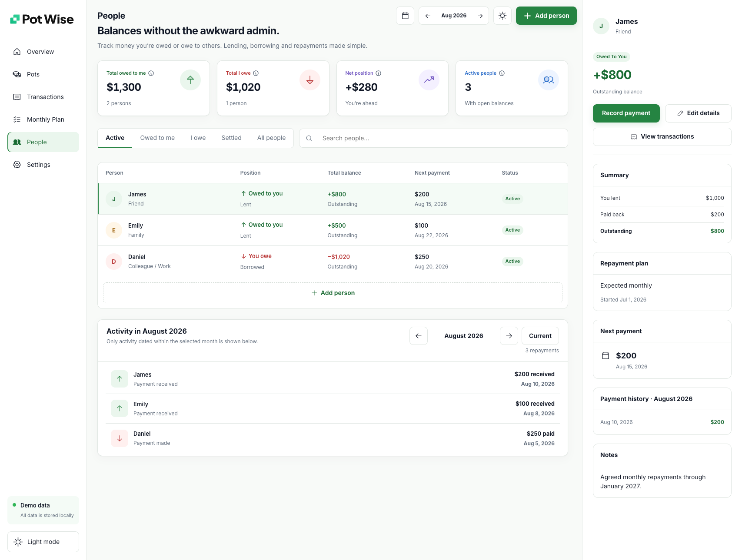Click the info icon next to Total owed to me
The width and height of the screenshot is (742, 560).
[x=151, y=73]
